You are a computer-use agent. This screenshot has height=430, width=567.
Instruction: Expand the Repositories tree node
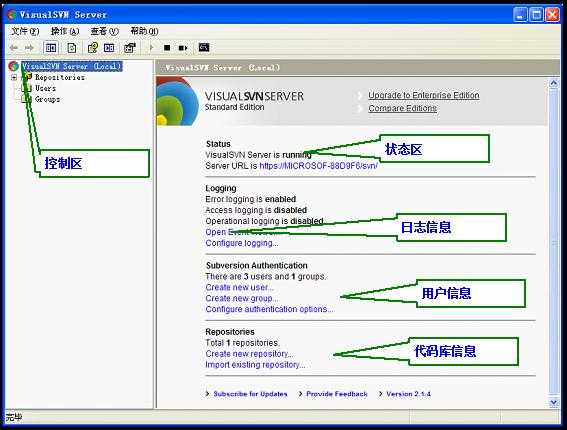point(14,77)
